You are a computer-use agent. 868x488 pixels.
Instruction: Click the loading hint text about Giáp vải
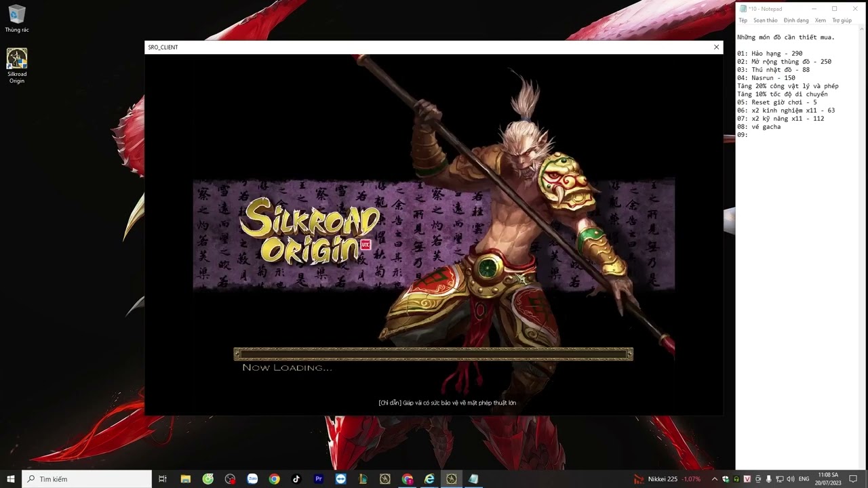pos(447,403)
